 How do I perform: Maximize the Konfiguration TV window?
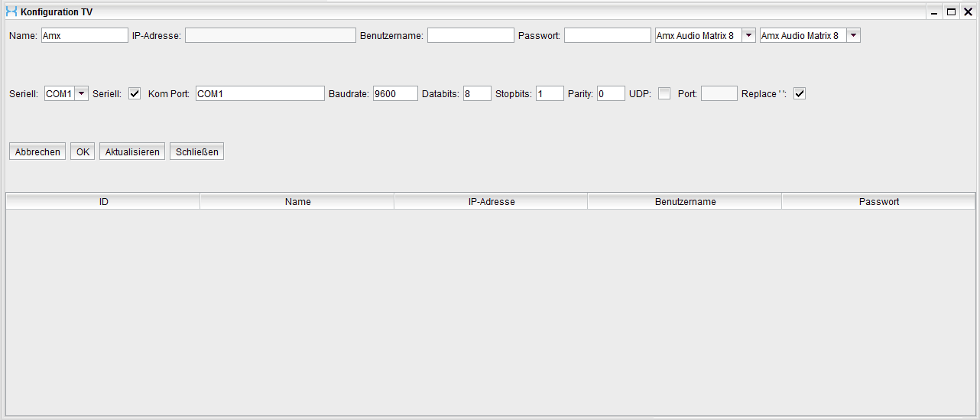(x=951, y=11)
